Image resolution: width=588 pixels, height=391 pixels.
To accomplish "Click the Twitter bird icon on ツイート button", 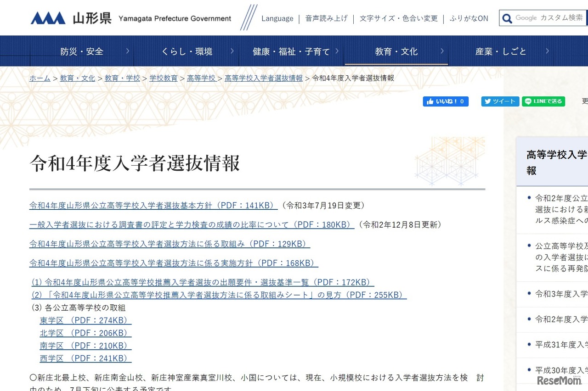I will (x=487, y=101).
